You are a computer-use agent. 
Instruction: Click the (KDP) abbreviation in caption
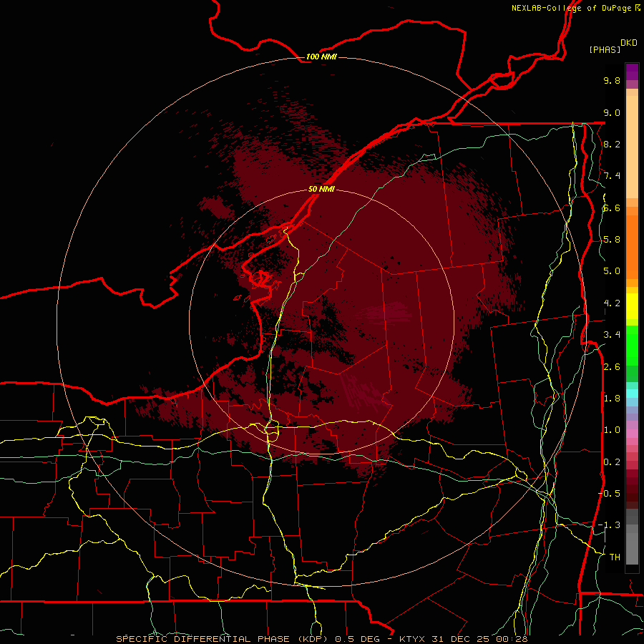click(314, 639)
